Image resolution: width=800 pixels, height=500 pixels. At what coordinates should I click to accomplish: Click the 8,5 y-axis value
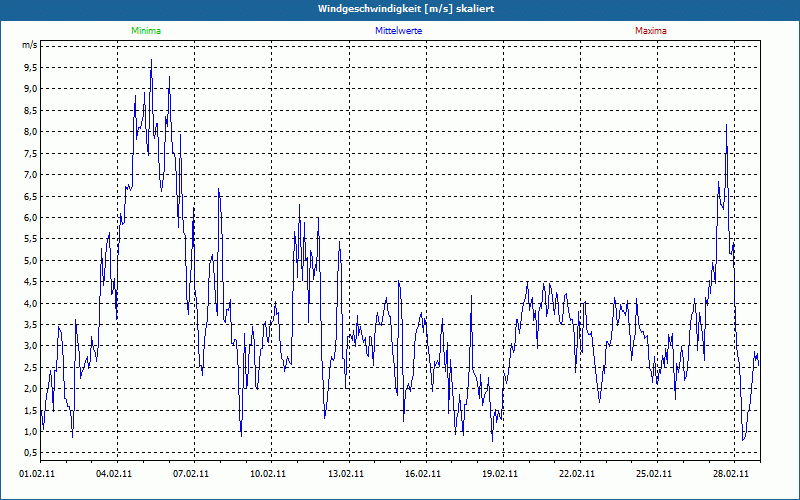[x=31, y=110]
